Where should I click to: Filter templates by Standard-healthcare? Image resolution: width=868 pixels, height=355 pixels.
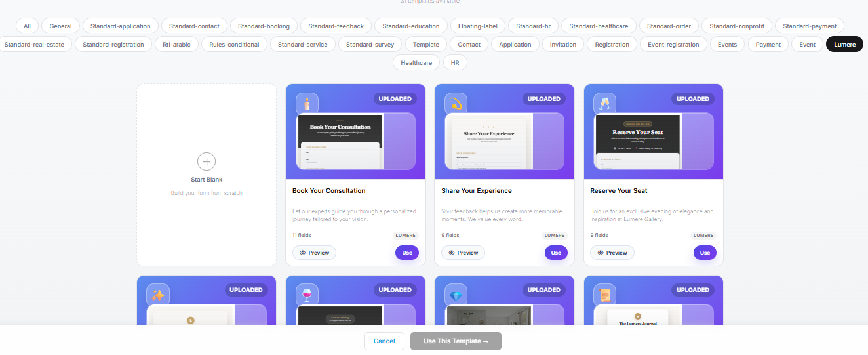pyautogui.click(x=599, y=26)
